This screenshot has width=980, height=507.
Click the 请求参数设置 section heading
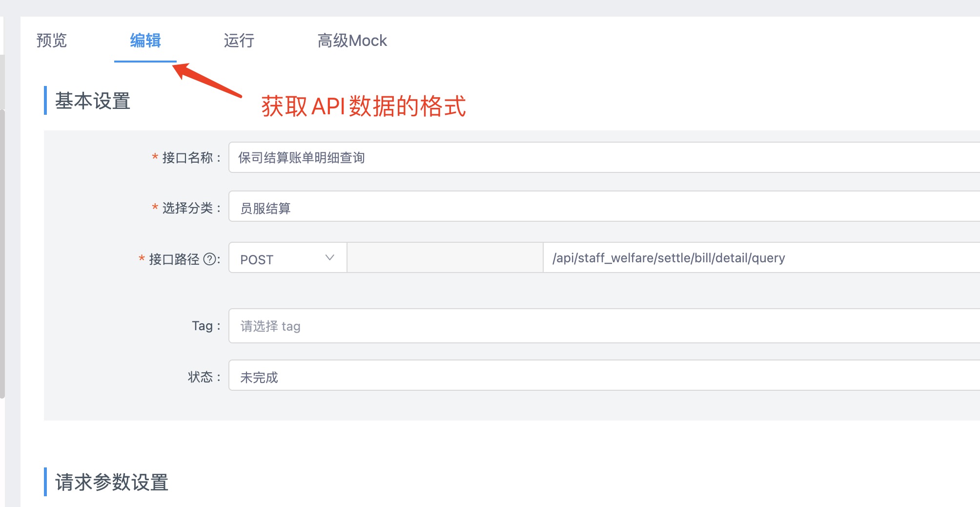[112, 482]
